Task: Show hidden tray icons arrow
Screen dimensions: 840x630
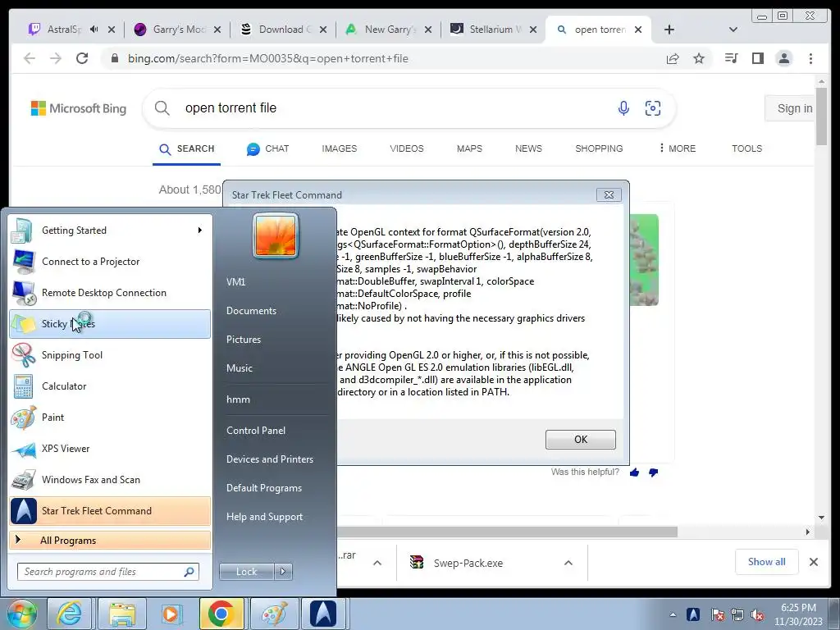Action: pos(673,614)
